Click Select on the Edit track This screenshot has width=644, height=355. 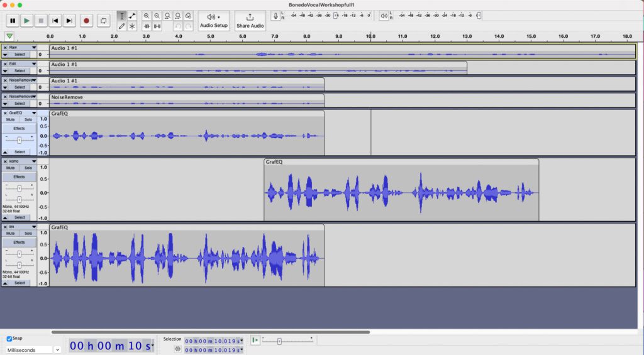tap(19, 70)
